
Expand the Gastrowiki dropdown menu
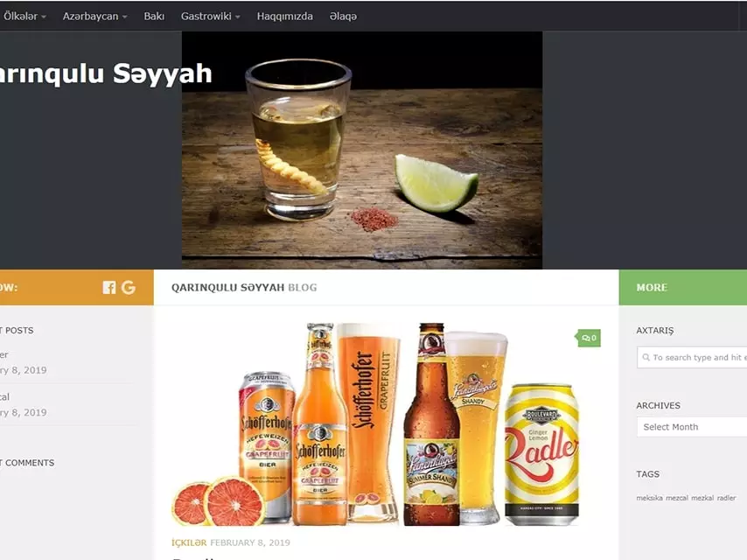[210, 17]
